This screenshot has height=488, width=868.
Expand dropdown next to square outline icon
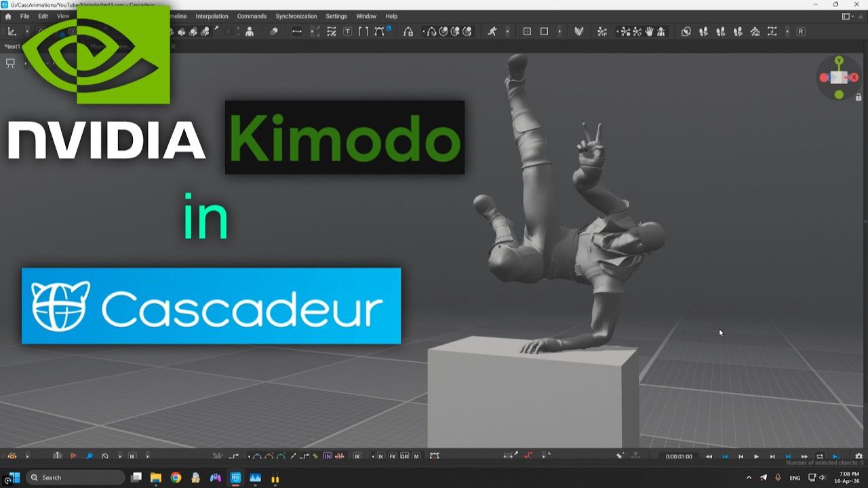point(559,31)
